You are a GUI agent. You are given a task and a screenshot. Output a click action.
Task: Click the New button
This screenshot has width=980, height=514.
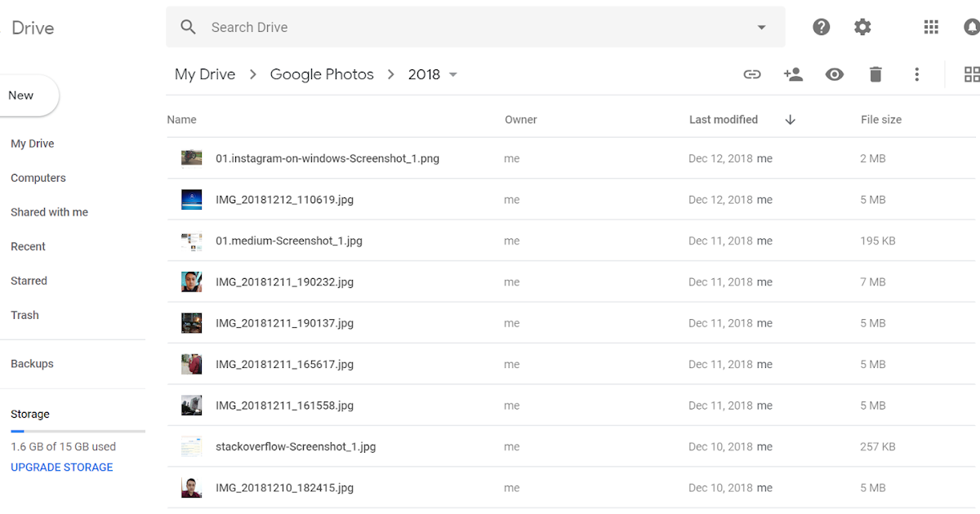click(x=20, y=95)
